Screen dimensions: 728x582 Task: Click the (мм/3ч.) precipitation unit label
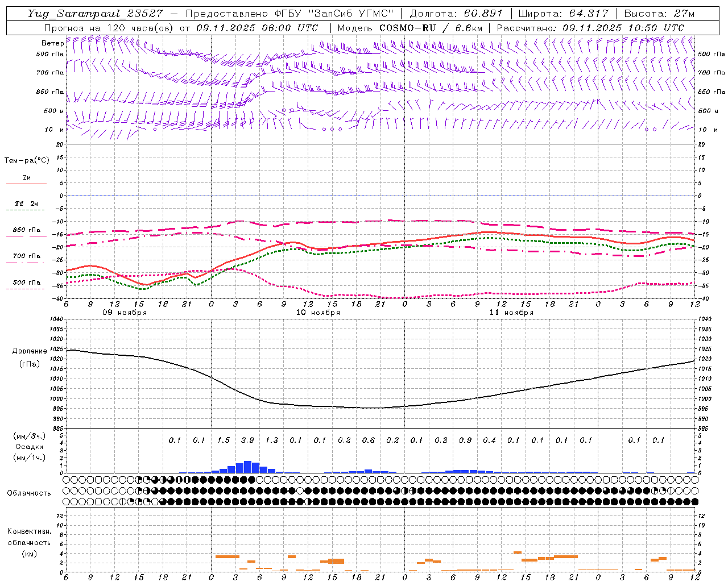coord(30,436)
